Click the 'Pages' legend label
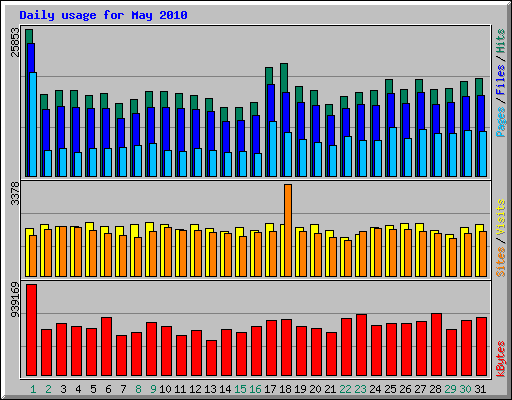This screenshot has height=400, width=512. click(501, 122)
